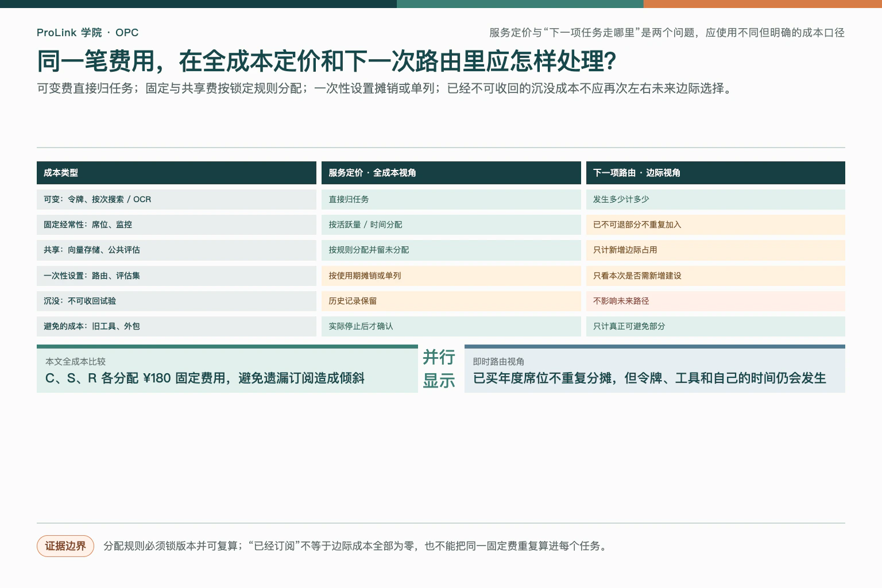Screen dimensions: 882x588
Task: Click the cell 实际停止后才确认
Action: [x=451, y=326]
